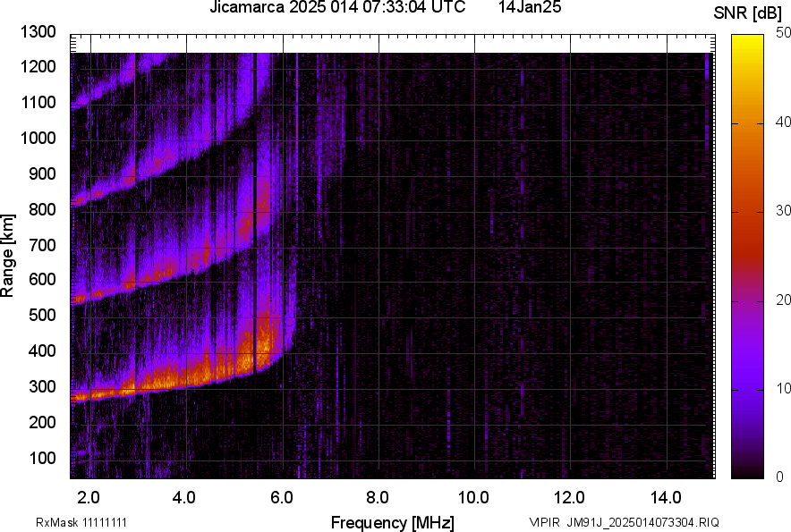The image size is (791, 532).
Task: Click the range tick label '700'
Action: pyautogui.click(x=42, y=245)
